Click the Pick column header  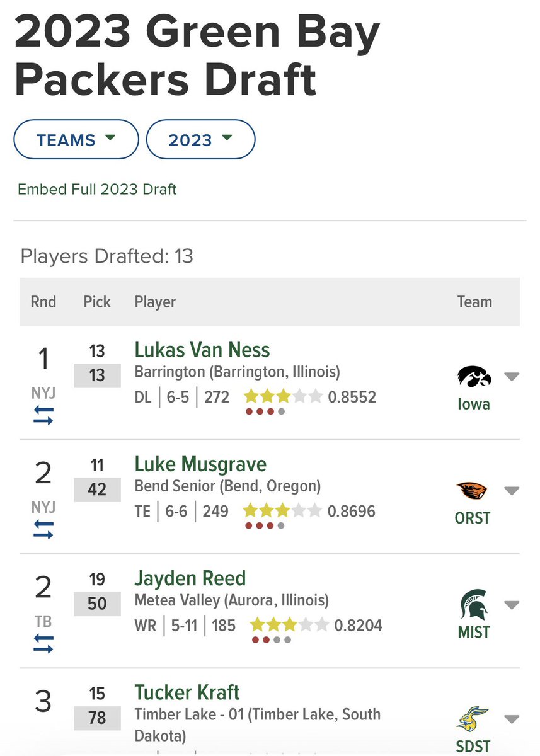(97, 302)
